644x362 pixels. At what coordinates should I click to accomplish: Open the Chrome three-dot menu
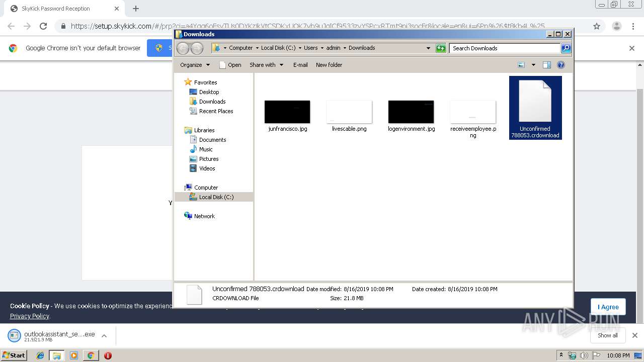(633, 26)
